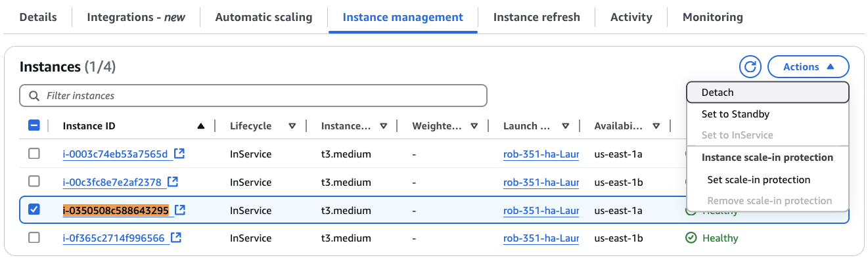Image resolution: width=868 pixels, height=260 pixels.
Task: Switch to the Details tab
Action: click(38, 17)
